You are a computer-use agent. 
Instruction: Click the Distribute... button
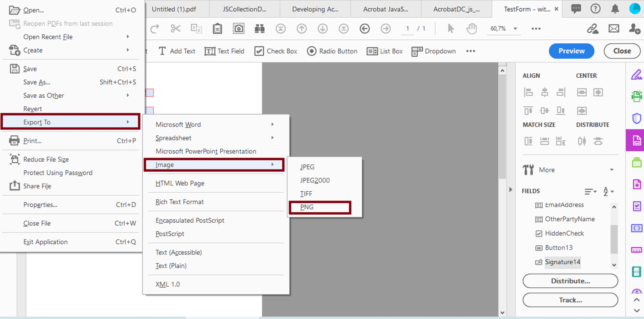click(570, 281)
